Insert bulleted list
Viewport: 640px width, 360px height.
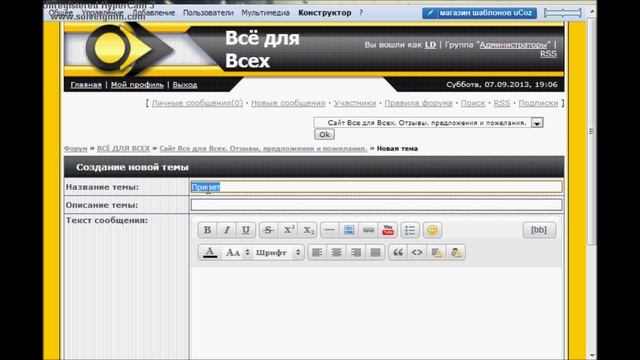pyautogui.click(x=410, y=230)
